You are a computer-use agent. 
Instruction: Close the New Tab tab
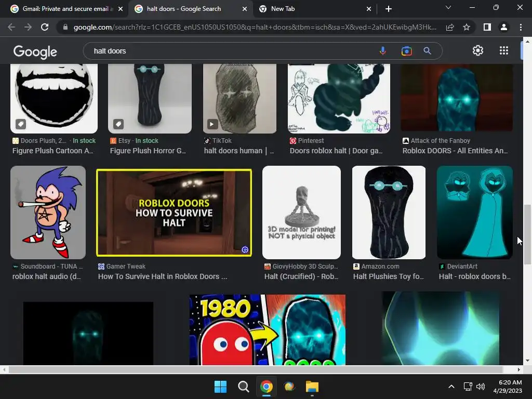[369, 9]
